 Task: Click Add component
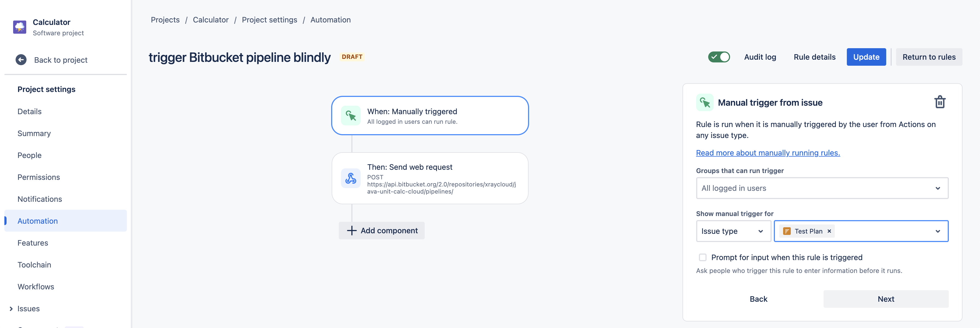pyautogui.click(x=381, y=231)
